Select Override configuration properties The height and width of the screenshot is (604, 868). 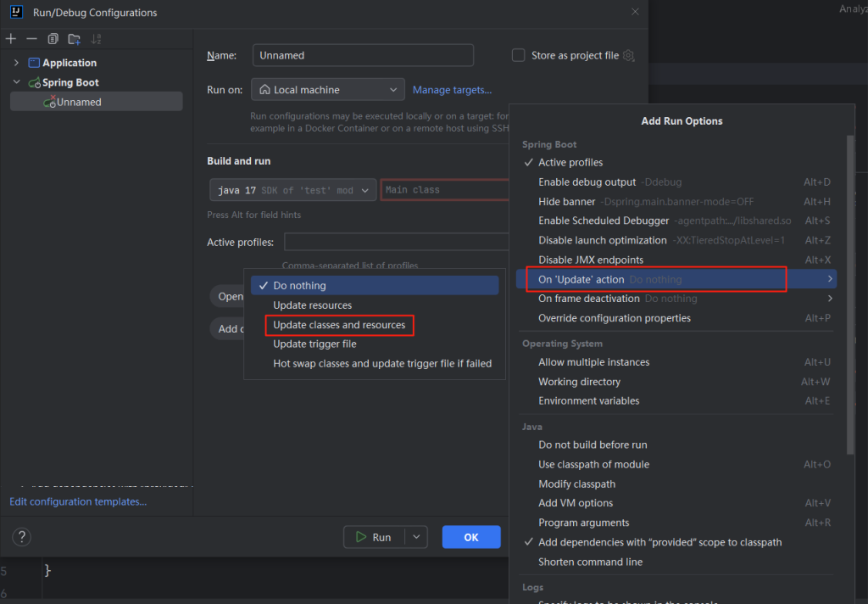pyautogui.click(x=677, y=318)
